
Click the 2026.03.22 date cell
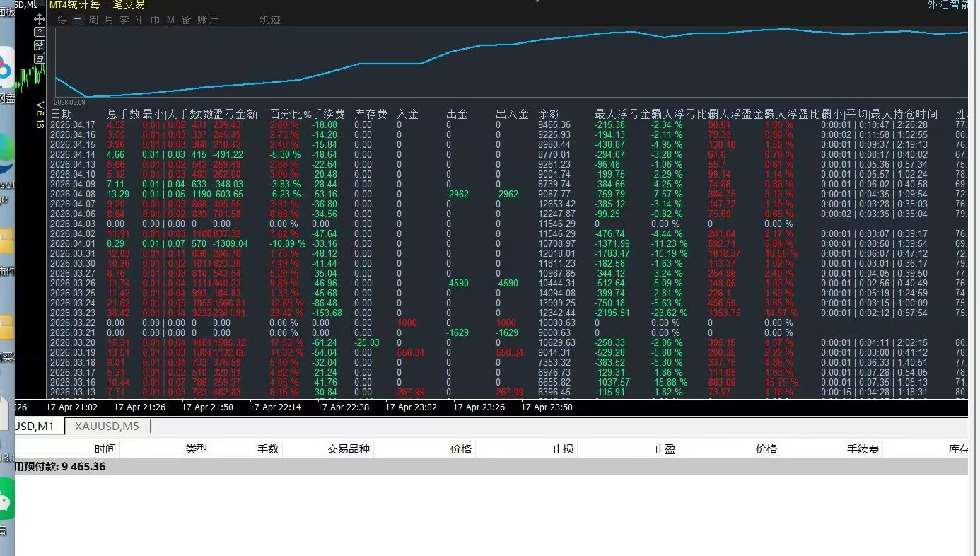pyautogui.click(x=73, y=323)
